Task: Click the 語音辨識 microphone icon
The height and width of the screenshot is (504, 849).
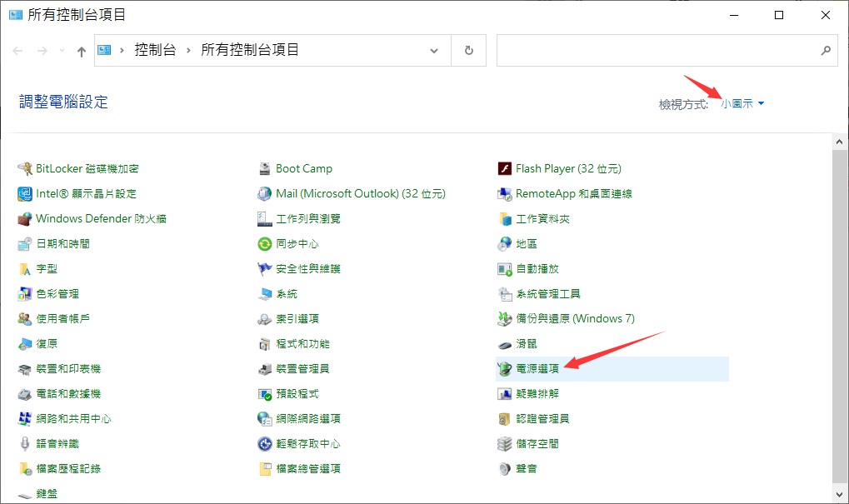Action: (25, 444)
